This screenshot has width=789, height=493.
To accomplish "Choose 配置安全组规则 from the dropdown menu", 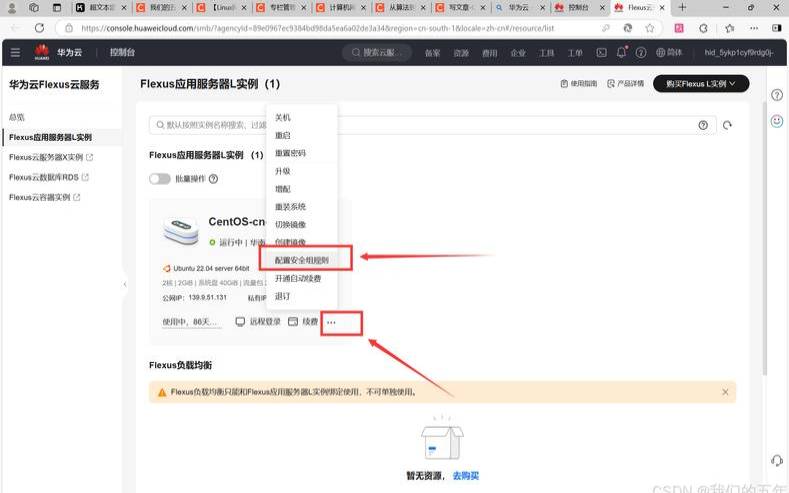I will [301, 260].
